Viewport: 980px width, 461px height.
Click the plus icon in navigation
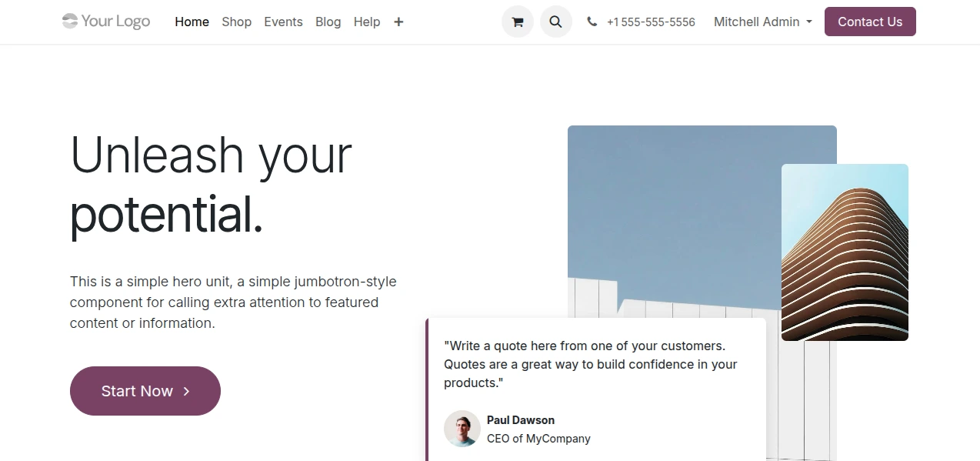[x=398, y=22]
